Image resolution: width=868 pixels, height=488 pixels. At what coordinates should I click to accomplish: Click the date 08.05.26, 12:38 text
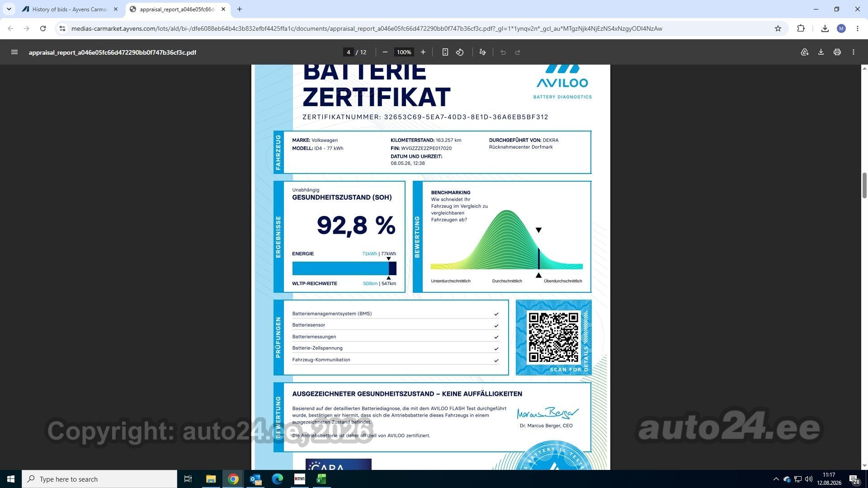[408, 163]
